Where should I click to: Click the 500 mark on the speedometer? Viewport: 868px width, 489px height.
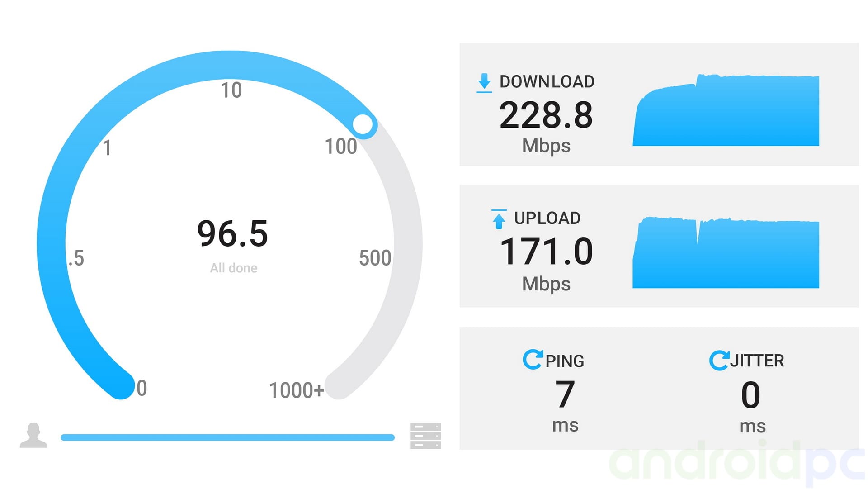(375, 258)
